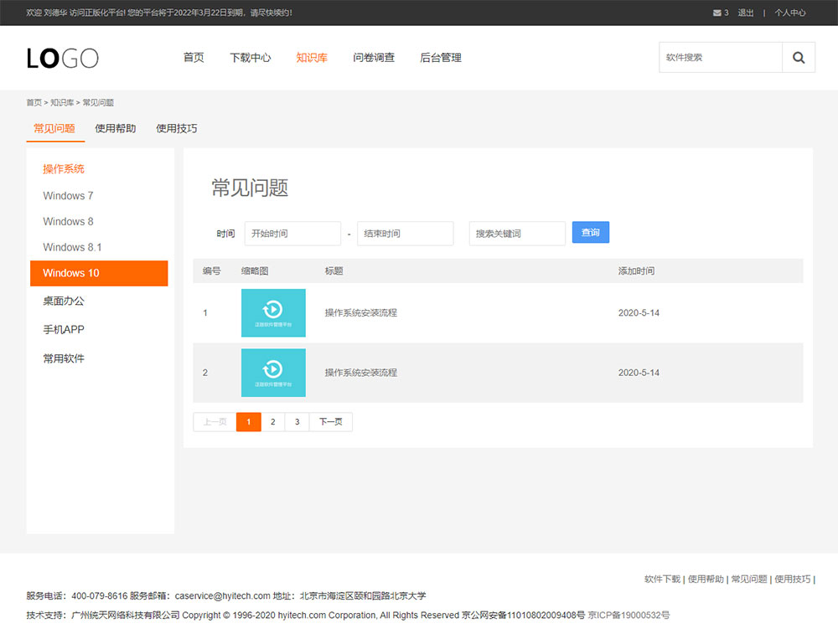Click 下一页 next page button

(330, 422)
